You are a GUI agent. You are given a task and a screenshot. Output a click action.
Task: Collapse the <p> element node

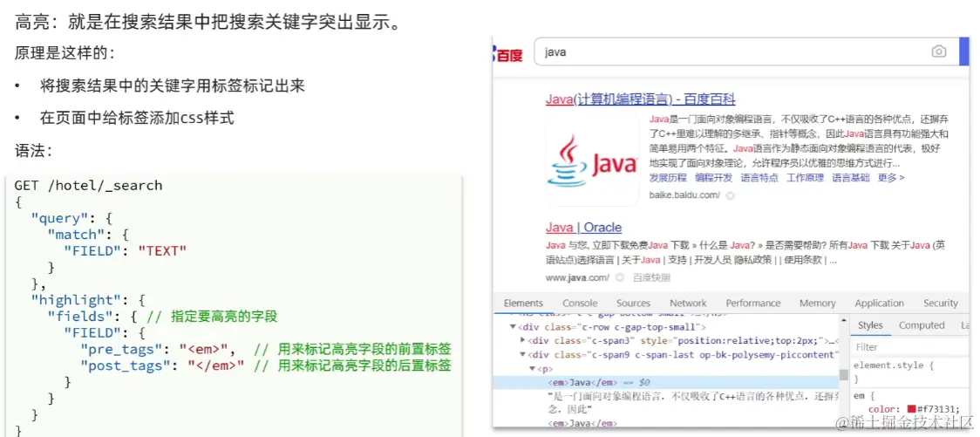pos(532,369)
